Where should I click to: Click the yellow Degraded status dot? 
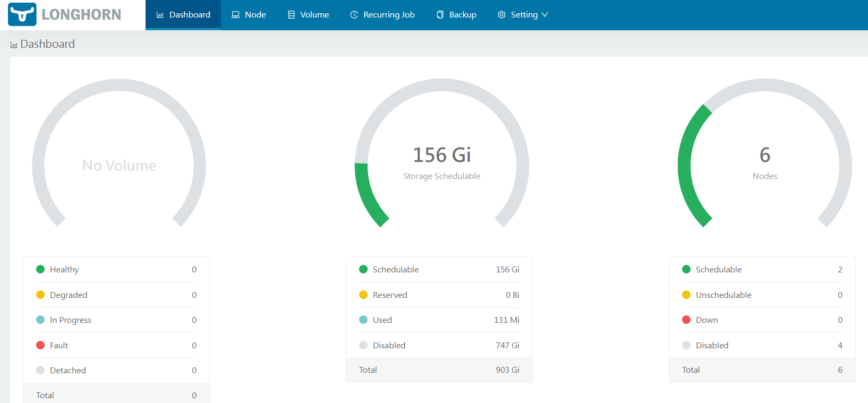coord(40,295)
